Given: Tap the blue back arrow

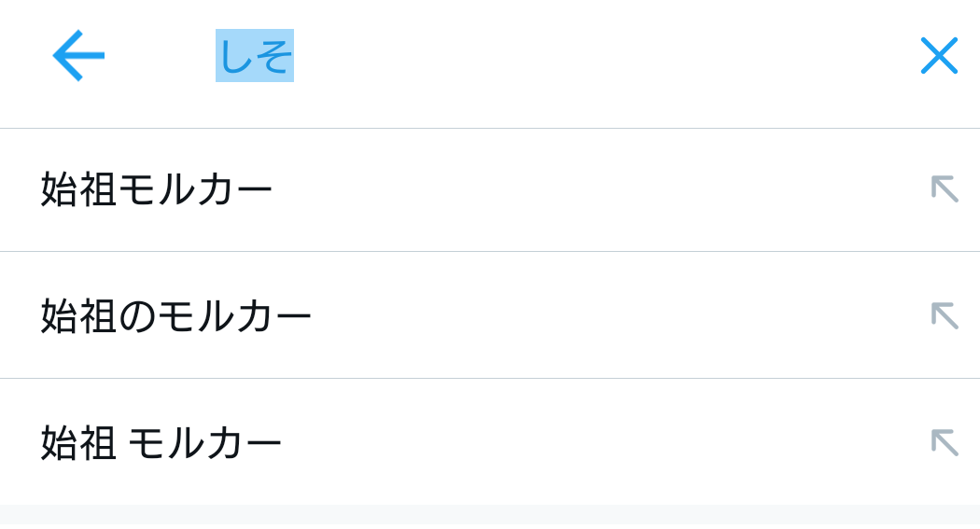Looking at the screenshot, I should (x=78, y=56).
